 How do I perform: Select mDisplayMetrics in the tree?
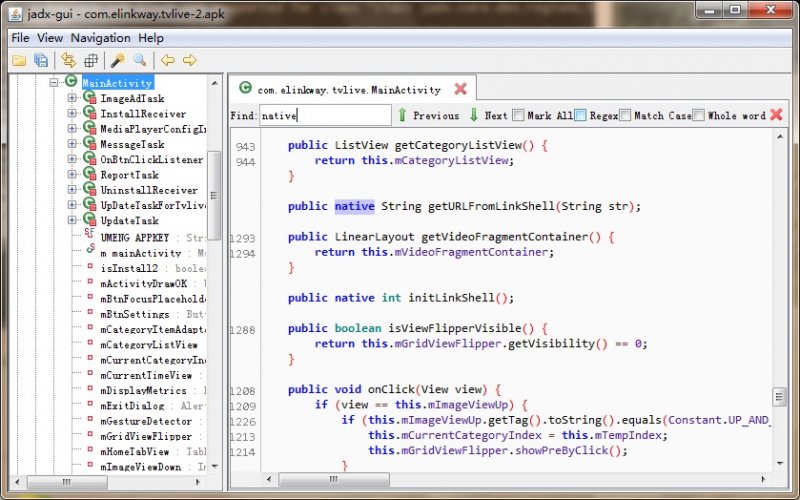click(143, 391)
